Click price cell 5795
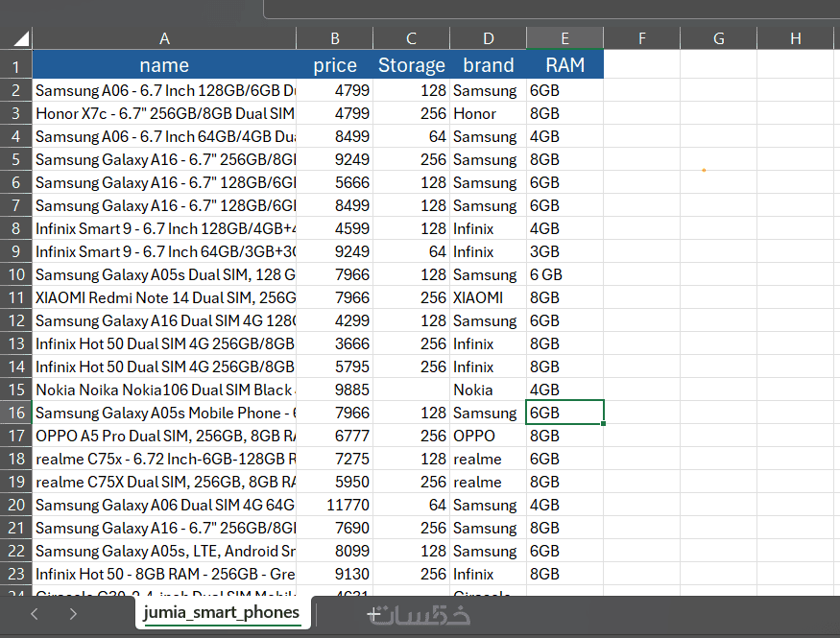Screen dimensions: 840x638 335,366
